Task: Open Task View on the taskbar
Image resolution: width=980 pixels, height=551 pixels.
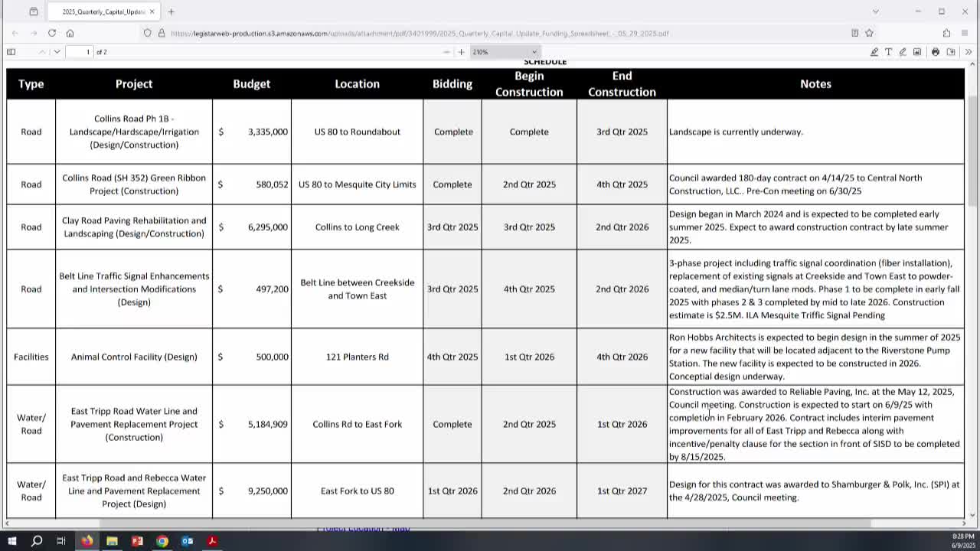Action: point(61,541)
